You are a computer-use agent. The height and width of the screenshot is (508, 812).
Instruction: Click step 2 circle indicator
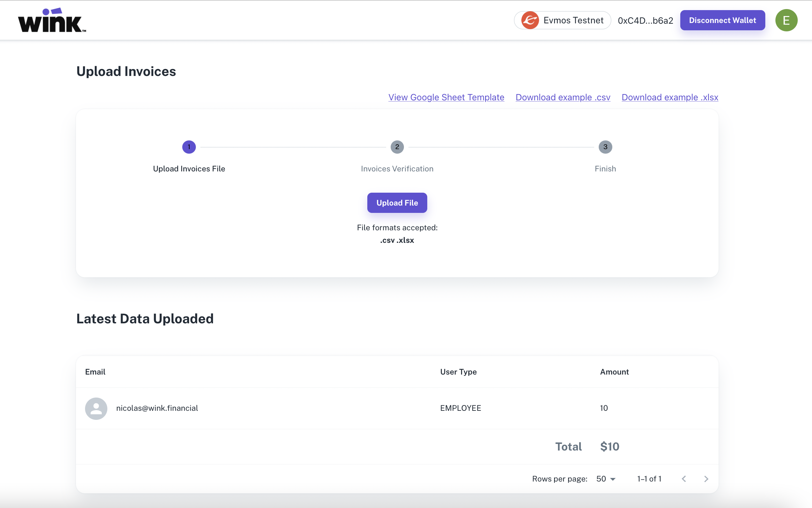tap(397, 147)
